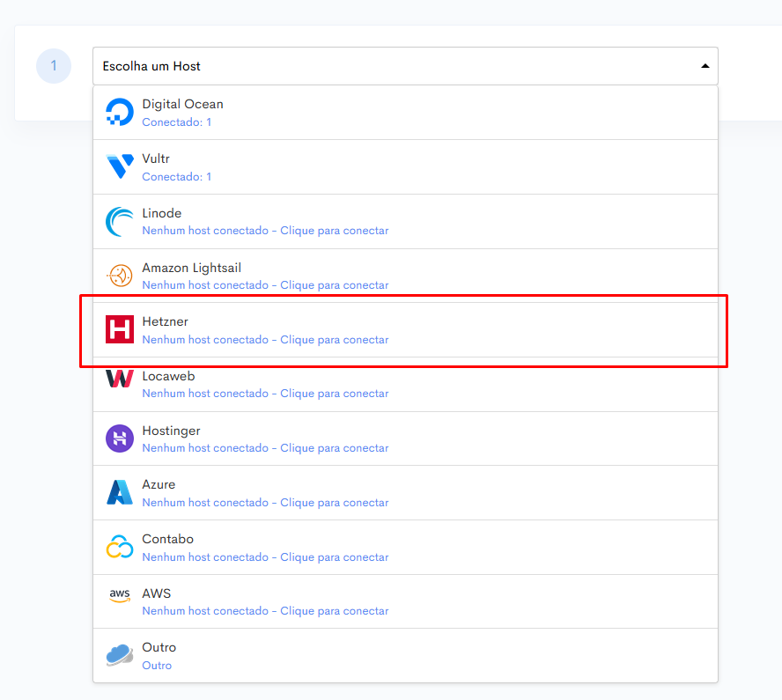Image resolution: width=782 pixels, height=700 pixels.
Task: Choose Contabo host option
Action: (x=167, y=539)
